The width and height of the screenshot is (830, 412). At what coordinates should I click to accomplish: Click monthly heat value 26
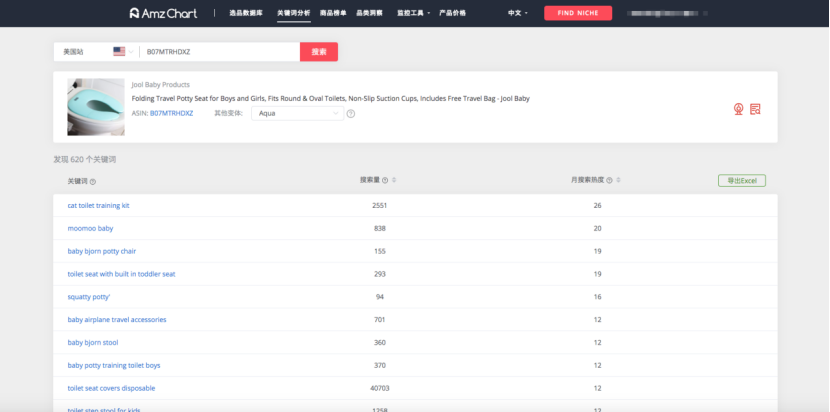tap(598, 205)
